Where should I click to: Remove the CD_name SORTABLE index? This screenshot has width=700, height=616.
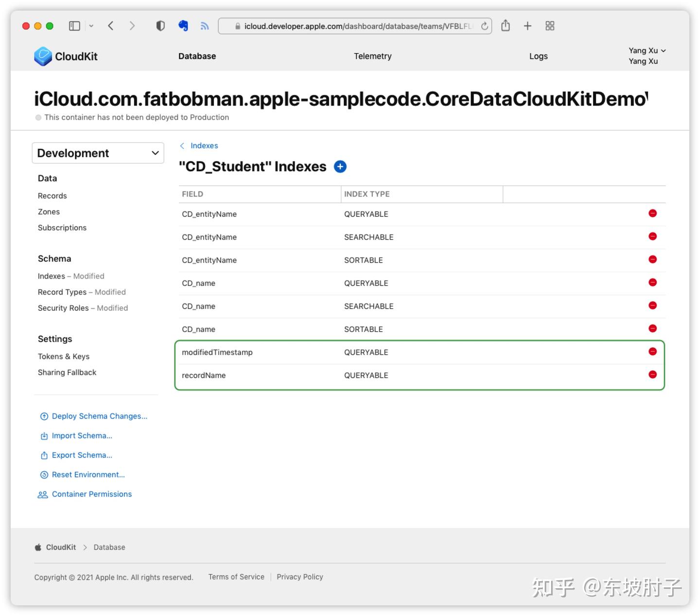(x=652, y=329)
